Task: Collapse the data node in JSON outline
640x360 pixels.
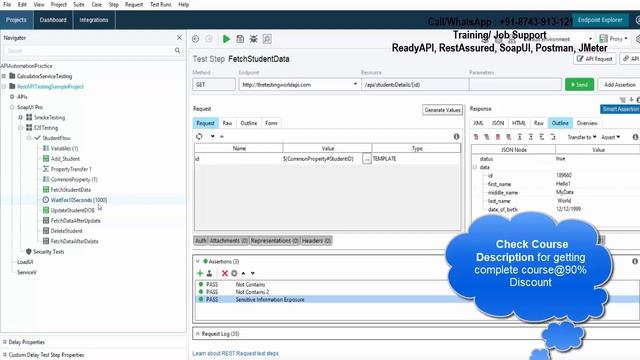Action: (x=475, y=167)
